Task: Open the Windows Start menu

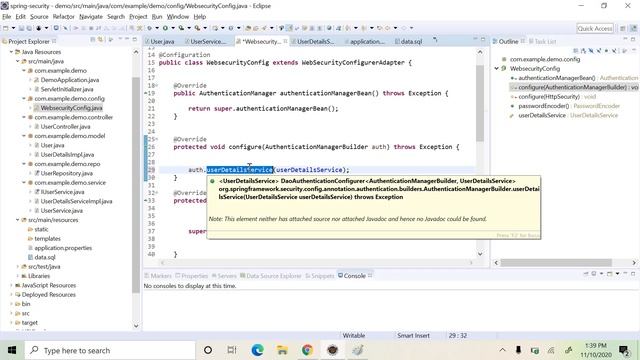Action: (x=12, y=350)
